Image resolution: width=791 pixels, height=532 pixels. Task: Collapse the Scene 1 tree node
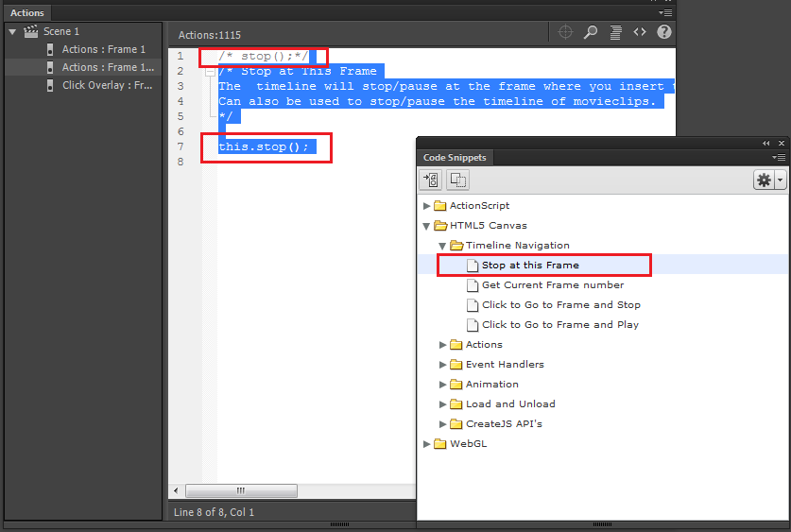[12, 31]
